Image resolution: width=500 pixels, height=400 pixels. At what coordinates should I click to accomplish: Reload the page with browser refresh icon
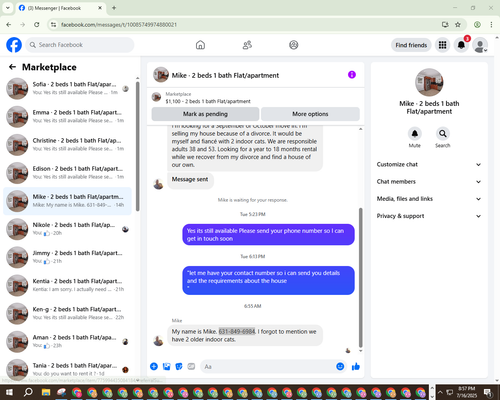point(37,24)
